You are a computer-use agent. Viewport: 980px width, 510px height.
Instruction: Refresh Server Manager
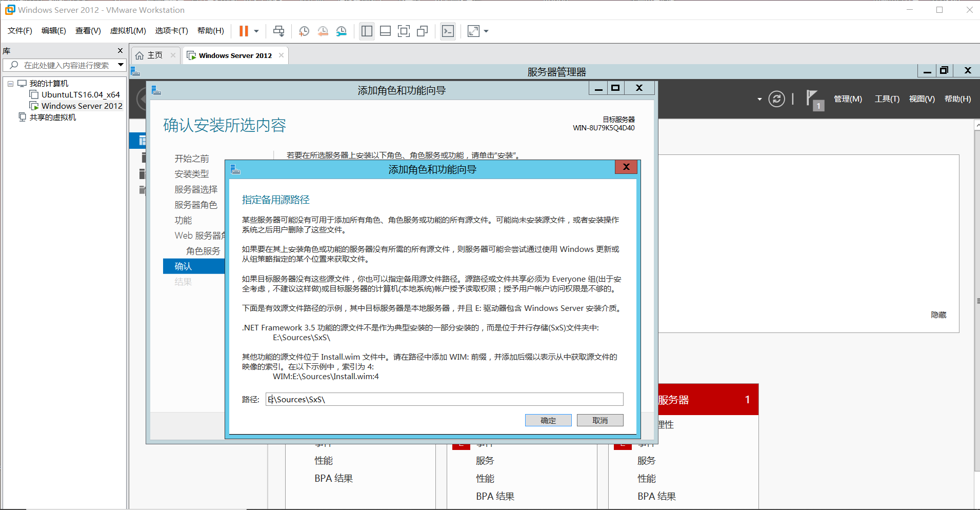coord(776,99)
